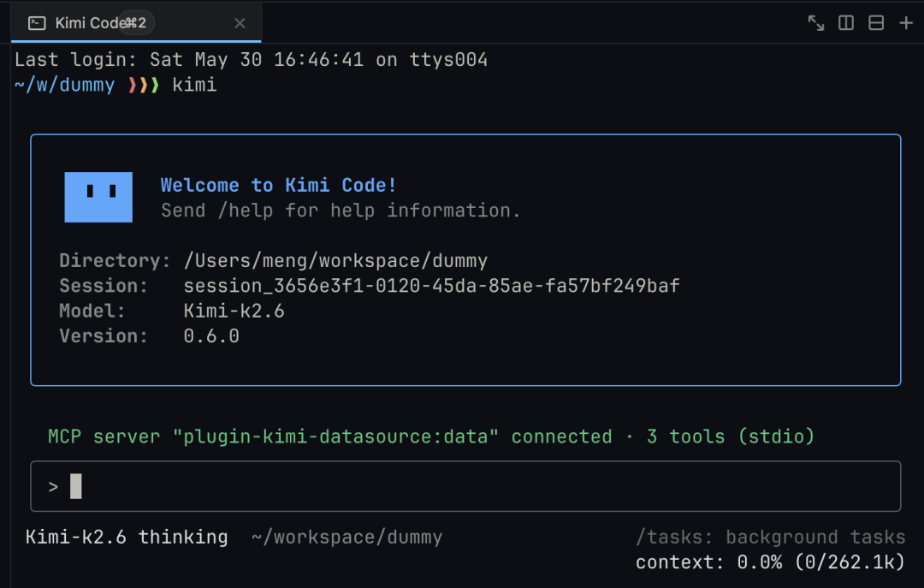Image resolution: width=924 pixels, height=588 pixels.
Task: Click the ~/workspace/dummy status path
Action: [x=346, y=538]
